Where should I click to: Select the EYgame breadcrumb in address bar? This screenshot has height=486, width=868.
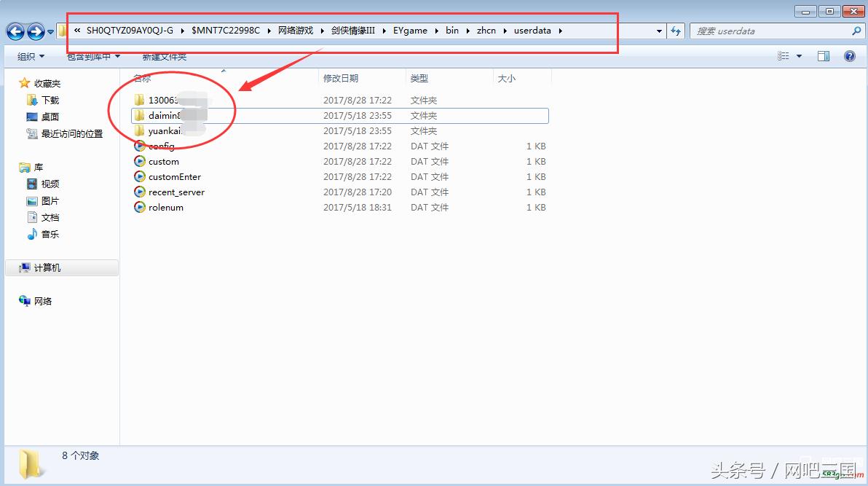[x=410, y=31]
